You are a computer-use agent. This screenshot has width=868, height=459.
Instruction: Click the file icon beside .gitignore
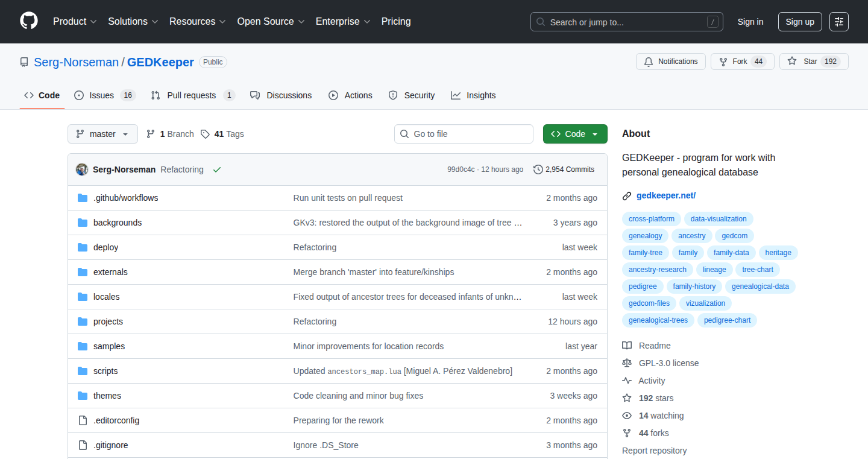(x=83, y=445)
